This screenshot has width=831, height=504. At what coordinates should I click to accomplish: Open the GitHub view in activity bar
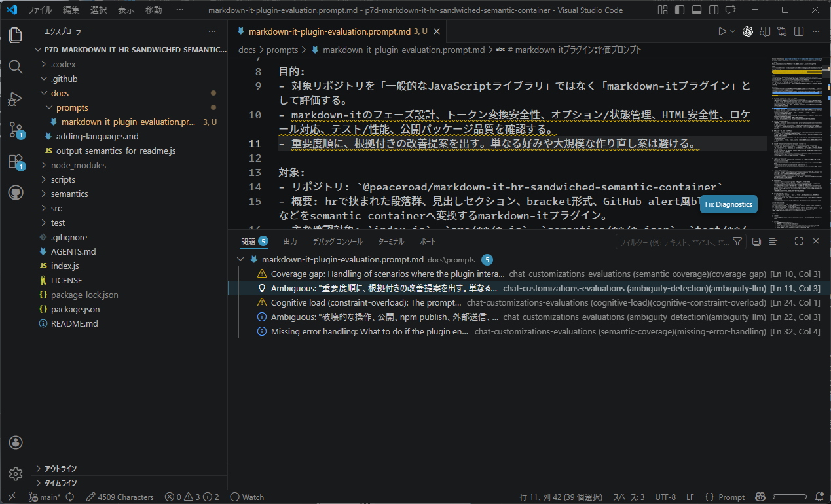pyautogui.click(x=16, y=192)
